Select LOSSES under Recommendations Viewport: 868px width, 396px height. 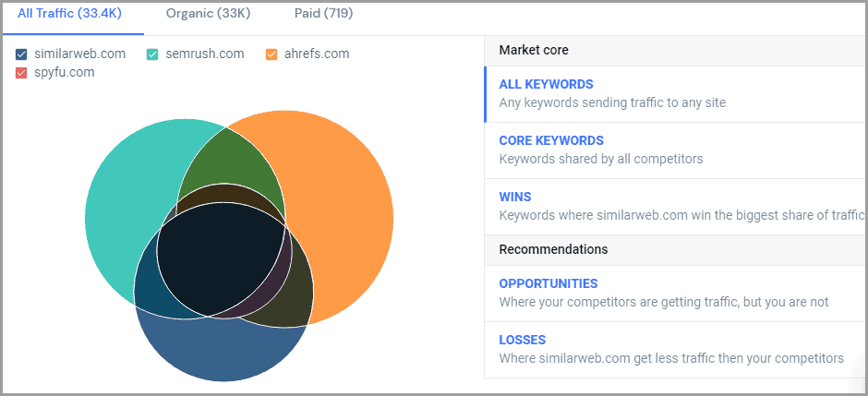click(x=523, y=340)
